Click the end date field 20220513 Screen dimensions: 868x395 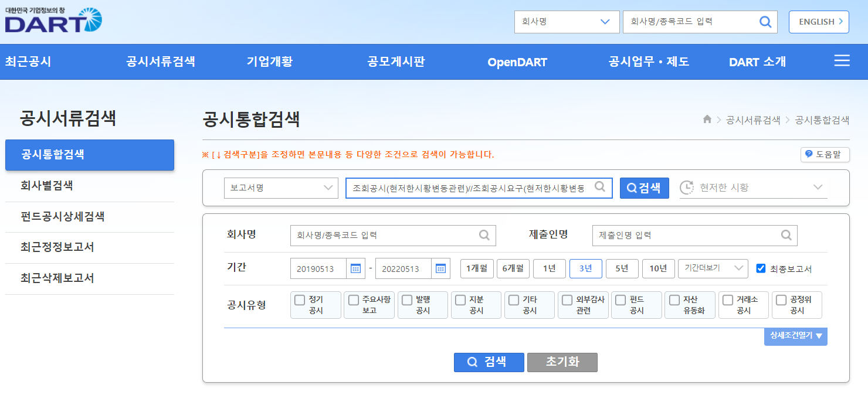point(404,268)
